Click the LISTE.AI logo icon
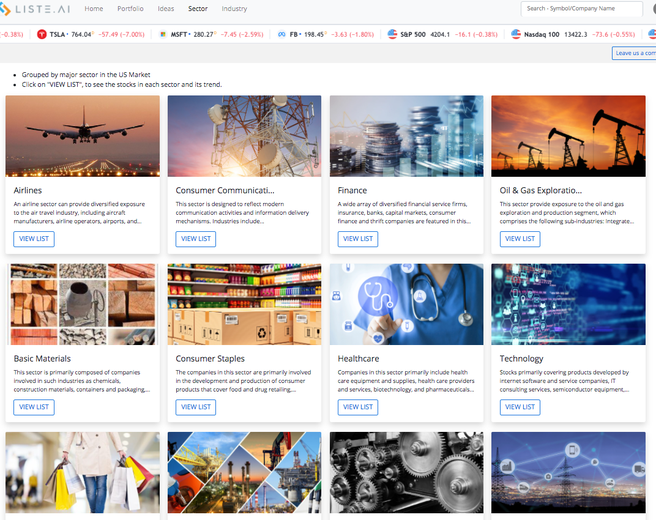Image resolution: width=656 pixels, height=520 pixels. click(5, 8)
